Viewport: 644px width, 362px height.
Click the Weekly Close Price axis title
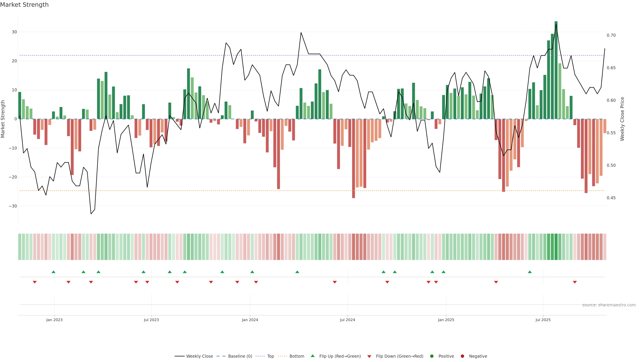(x=622, y=119)
